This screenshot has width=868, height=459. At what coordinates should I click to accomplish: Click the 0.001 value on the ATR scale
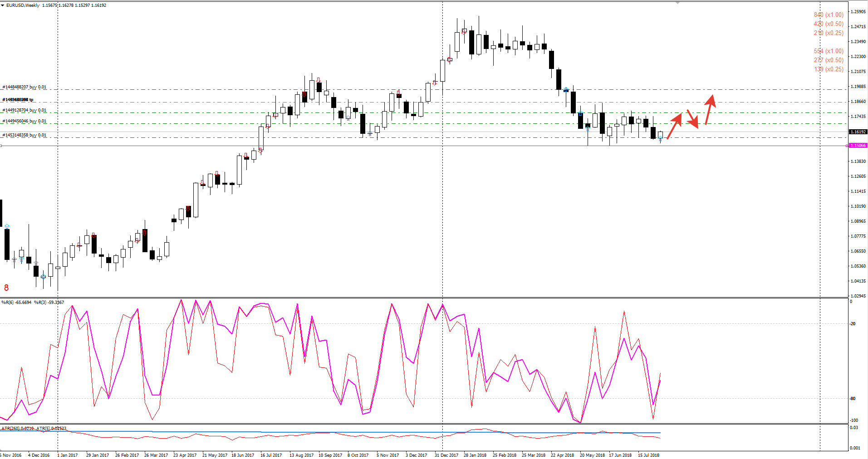[855, 448]
